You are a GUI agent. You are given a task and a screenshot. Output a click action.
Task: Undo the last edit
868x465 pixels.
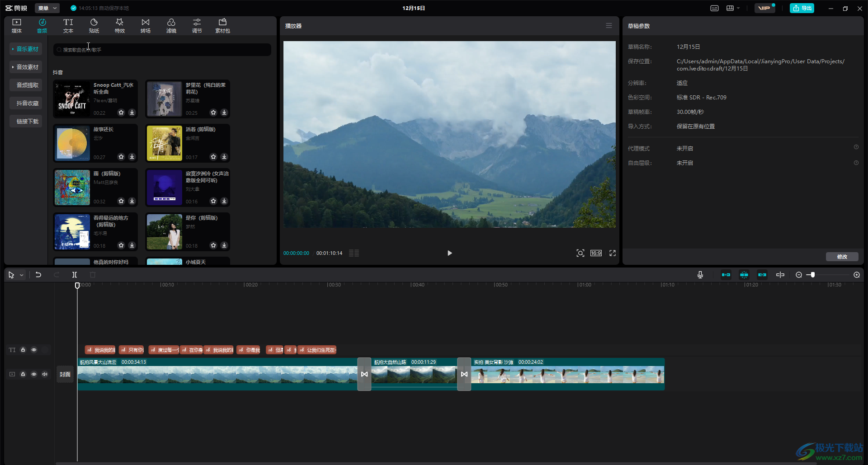pyautogui.click(x=38, y=275)
